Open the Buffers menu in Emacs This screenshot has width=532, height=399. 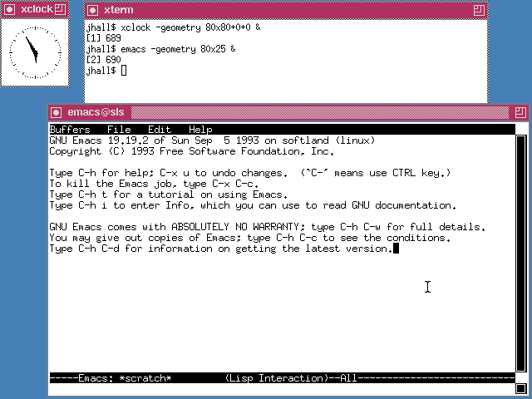pos(68,130)
